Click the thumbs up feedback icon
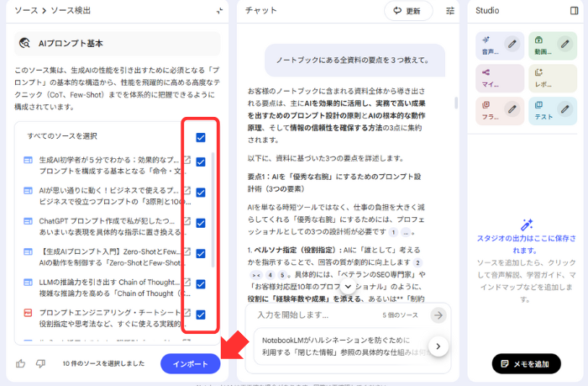Image resolution: width=588 pixels, height=386 pixels. click(21, 363)
